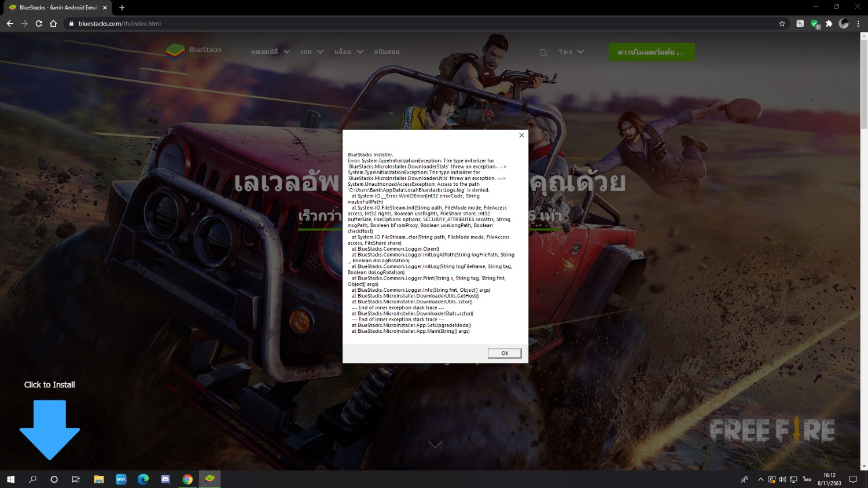The width and height of the screenshot is (868, 488).
Task: Close the installer error dialog with its X
Action: click(521, 135)
